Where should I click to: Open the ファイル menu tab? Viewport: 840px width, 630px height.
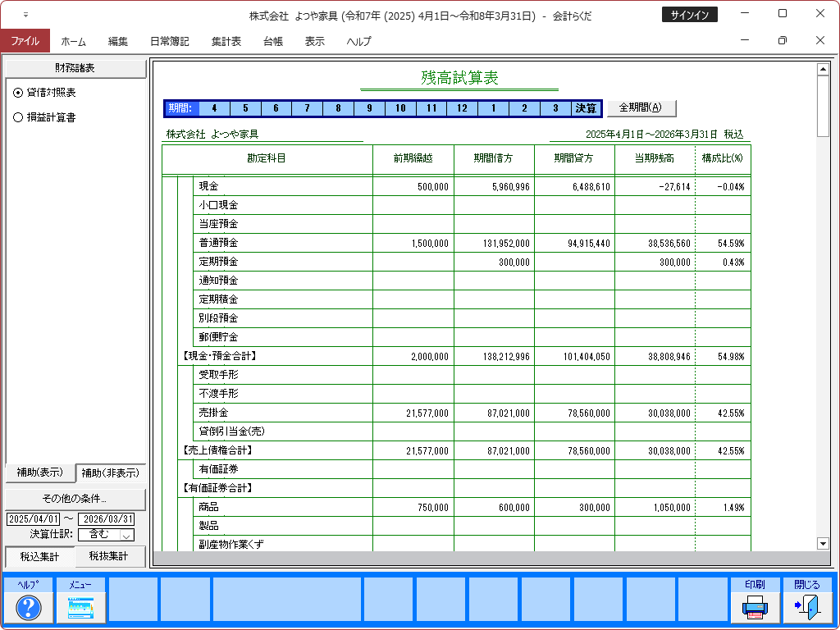[25, 41]
